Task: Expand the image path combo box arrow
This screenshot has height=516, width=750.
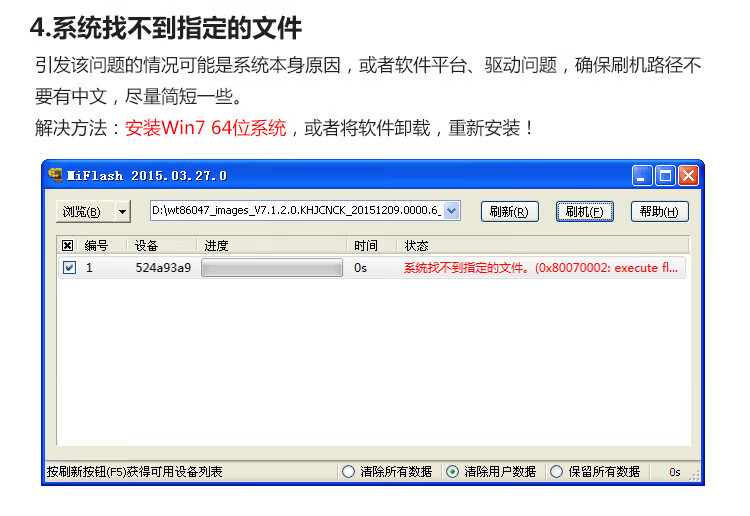Action: (451, 210)
